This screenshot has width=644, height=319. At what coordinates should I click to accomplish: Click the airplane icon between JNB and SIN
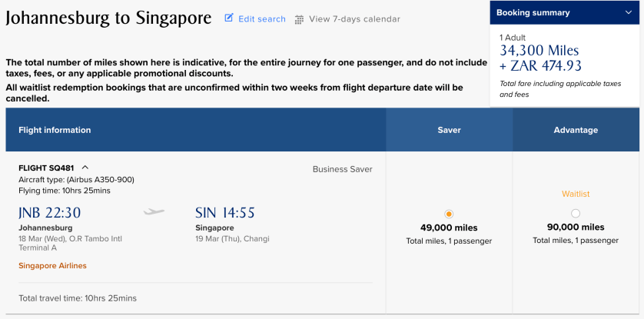pos(154,212)
